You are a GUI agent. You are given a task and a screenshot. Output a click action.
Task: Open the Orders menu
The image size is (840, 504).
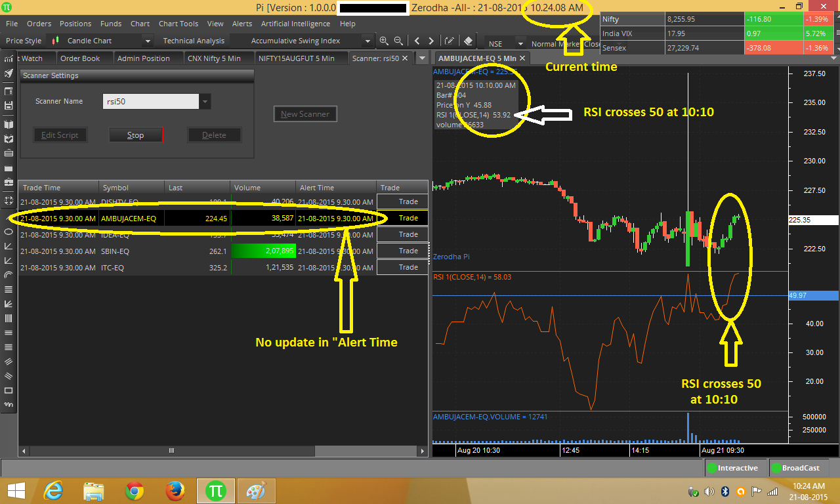tap(39, 24)
